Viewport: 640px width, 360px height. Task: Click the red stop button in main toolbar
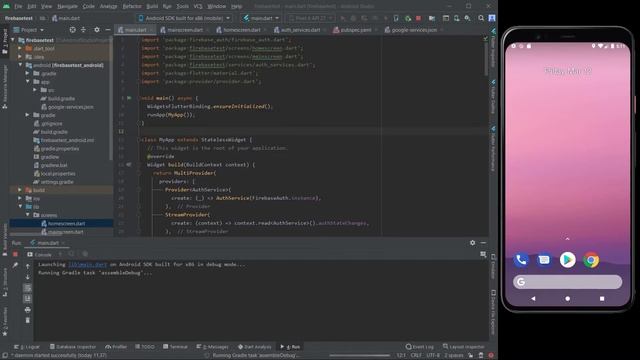coord(418,18)
